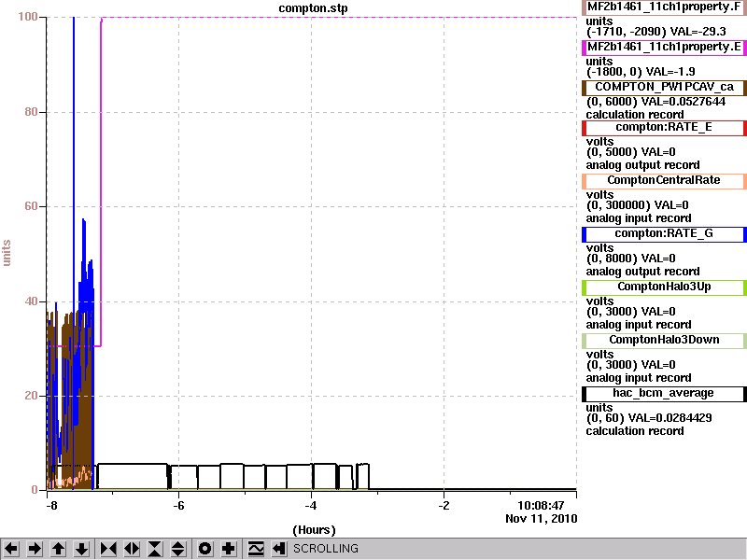Click the -6 tick on the time axis
747x560 pixels.
(178, 505)
